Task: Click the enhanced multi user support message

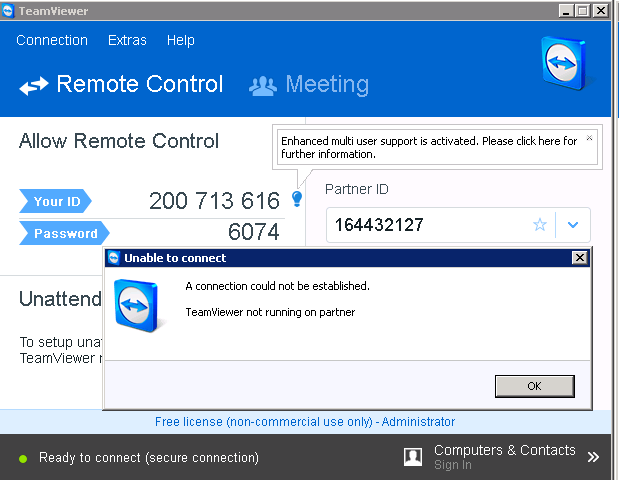Action: (x=429, y=147)
